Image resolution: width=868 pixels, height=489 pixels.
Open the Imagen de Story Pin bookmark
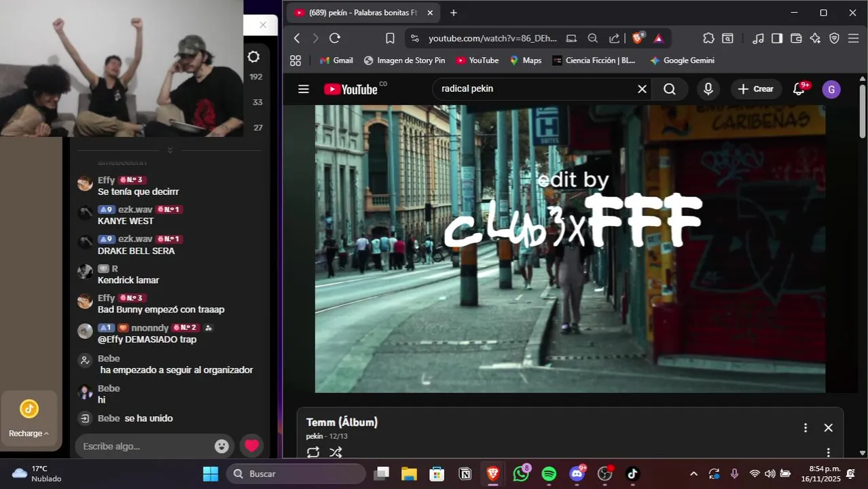tap(404, 60)
